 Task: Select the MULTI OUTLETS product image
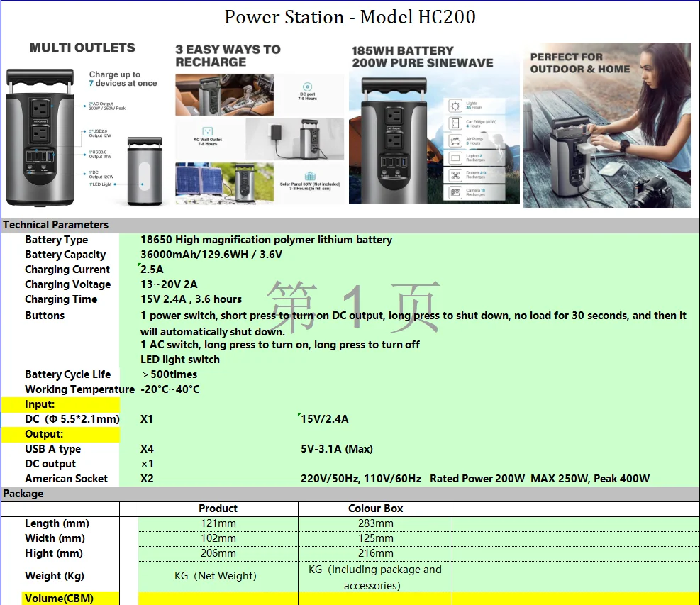coord(85,123)
